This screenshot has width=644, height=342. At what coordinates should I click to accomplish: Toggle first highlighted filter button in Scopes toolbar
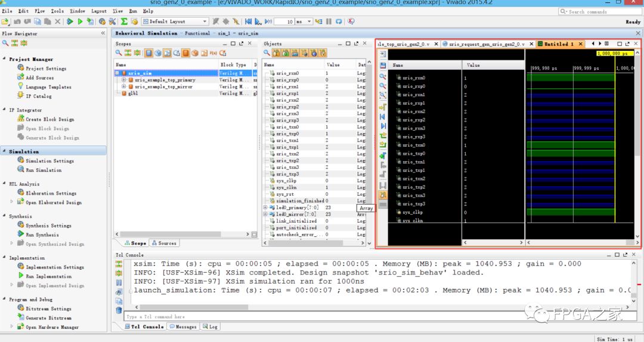pyautogui.click(x=148, y=53)
